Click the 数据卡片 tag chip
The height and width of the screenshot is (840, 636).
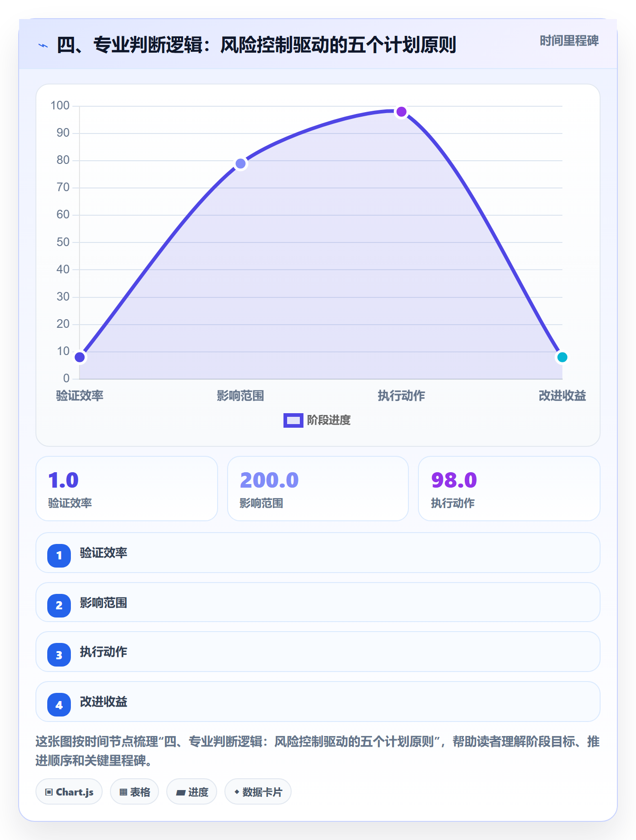(x=258, y=792)
